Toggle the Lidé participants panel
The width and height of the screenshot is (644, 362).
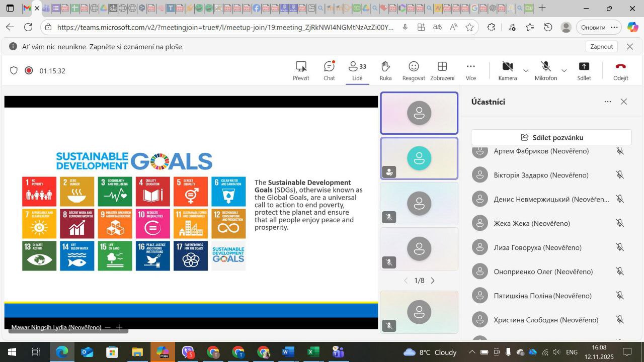(357, 70)
